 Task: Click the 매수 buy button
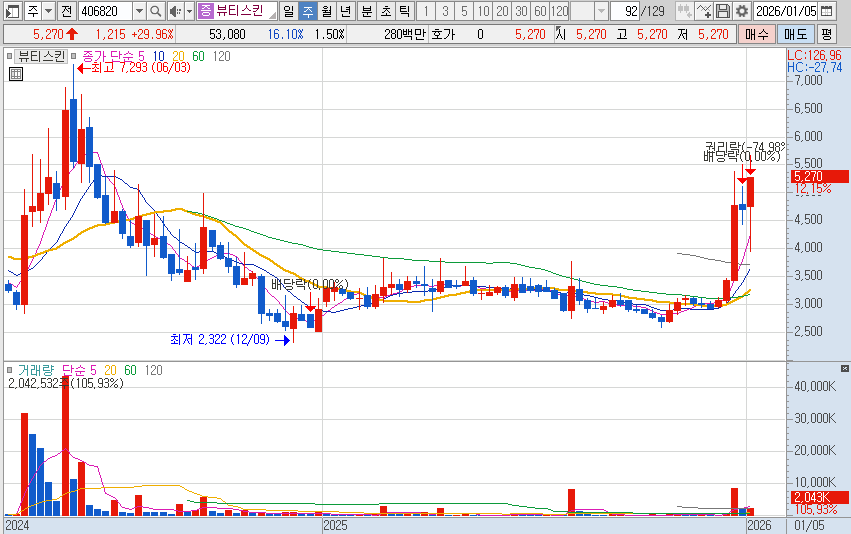point(757,35)
